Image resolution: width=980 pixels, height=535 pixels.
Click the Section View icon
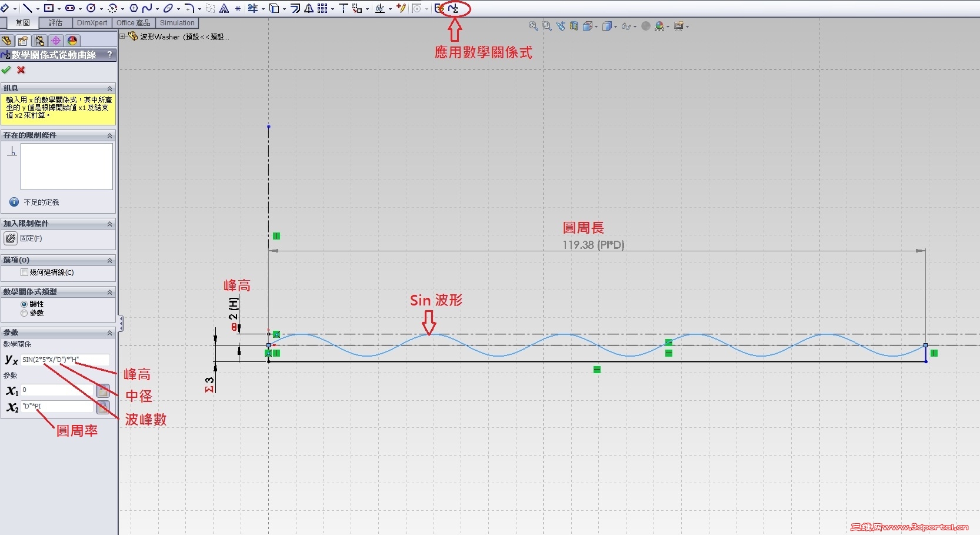[574, 26]
